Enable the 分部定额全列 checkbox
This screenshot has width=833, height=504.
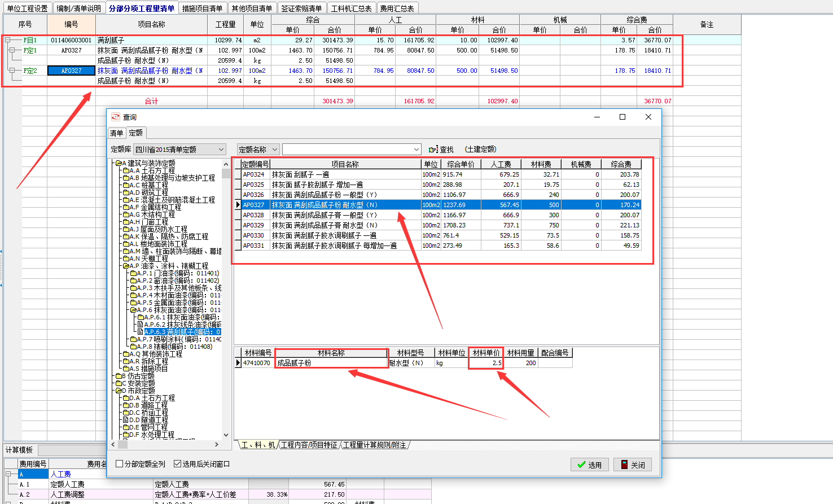[119, 464]
